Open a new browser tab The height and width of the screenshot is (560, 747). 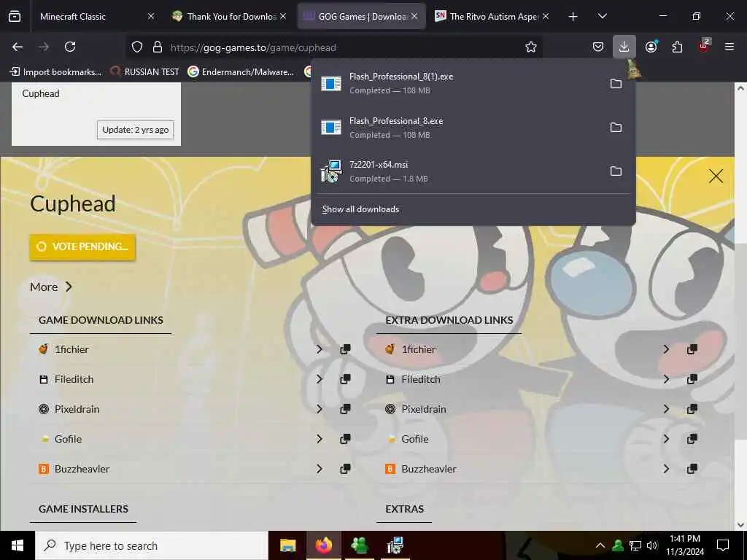[x=573, y=17]
